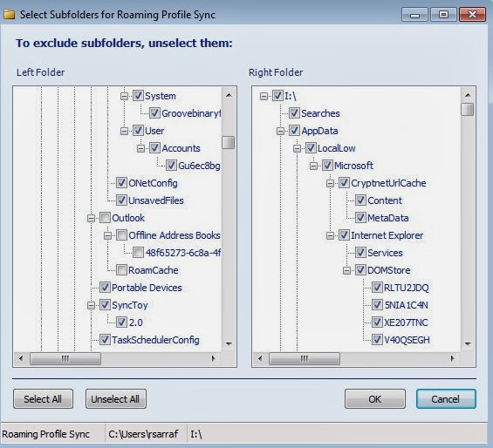Image resolution: width=493 pixels, height=448 pixels.
Task: Click the right tree's horizontal scroll-left arrow
Action: coord(260,358)
